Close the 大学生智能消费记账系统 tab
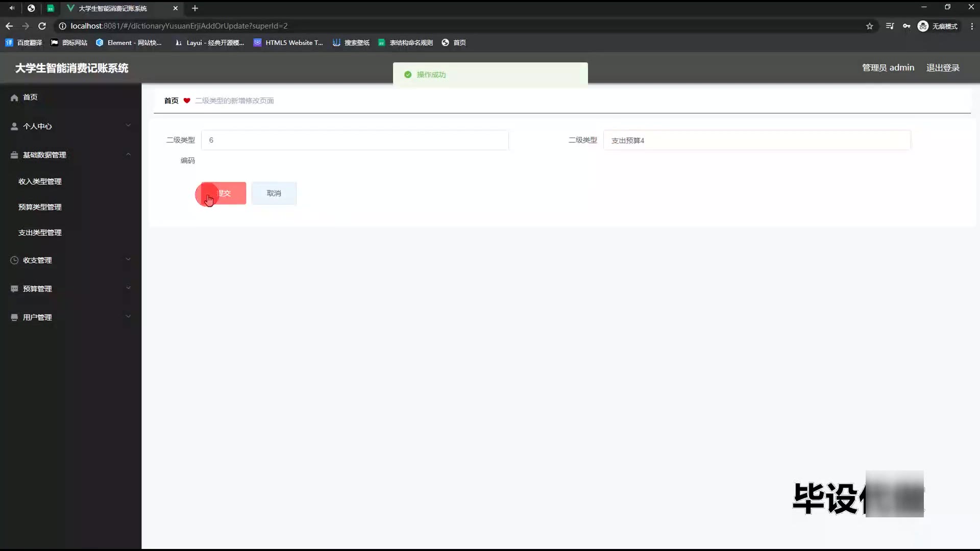The width and height of the screenshot is (980, 551). click(x=175, y=8)
